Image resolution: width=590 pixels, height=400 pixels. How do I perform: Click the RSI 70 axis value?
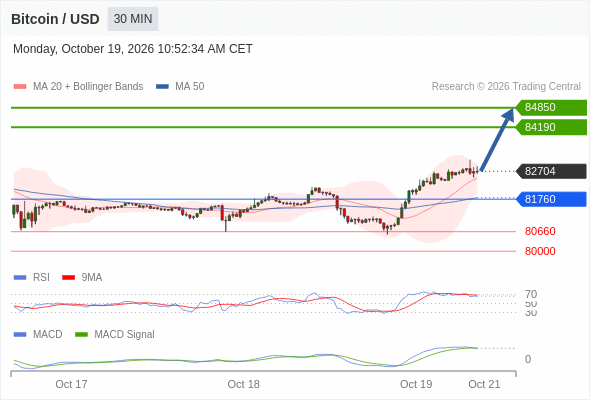coord(531,294)
